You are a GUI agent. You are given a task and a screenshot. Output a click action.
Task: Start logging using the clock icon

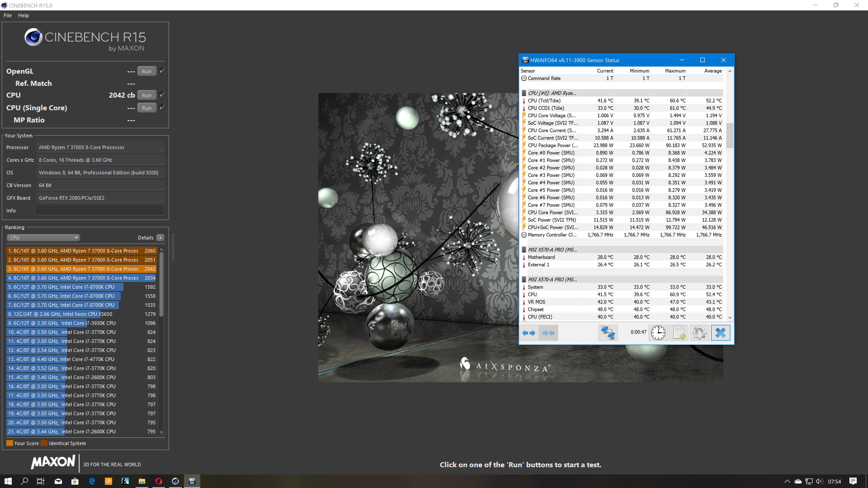pos(658,333)
